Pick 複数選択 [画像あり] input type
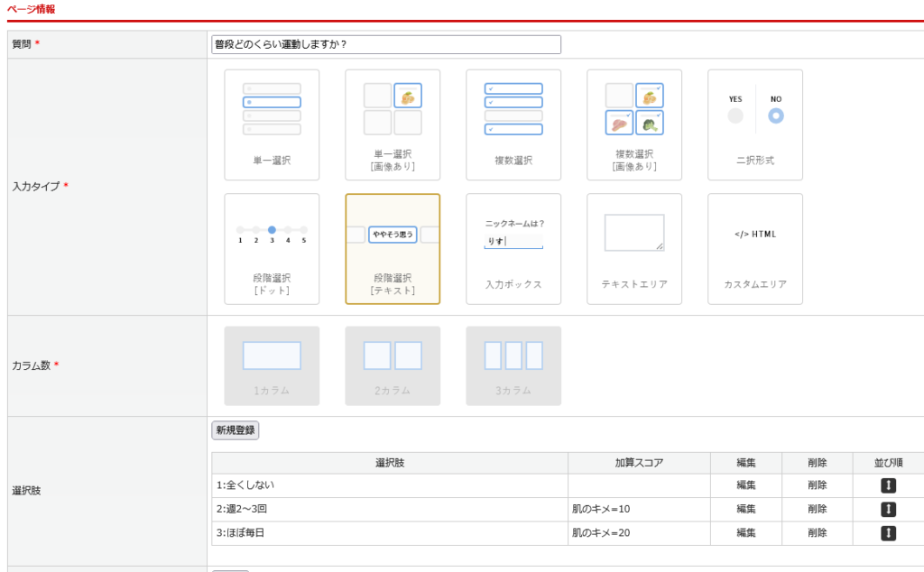 [634, 125]
